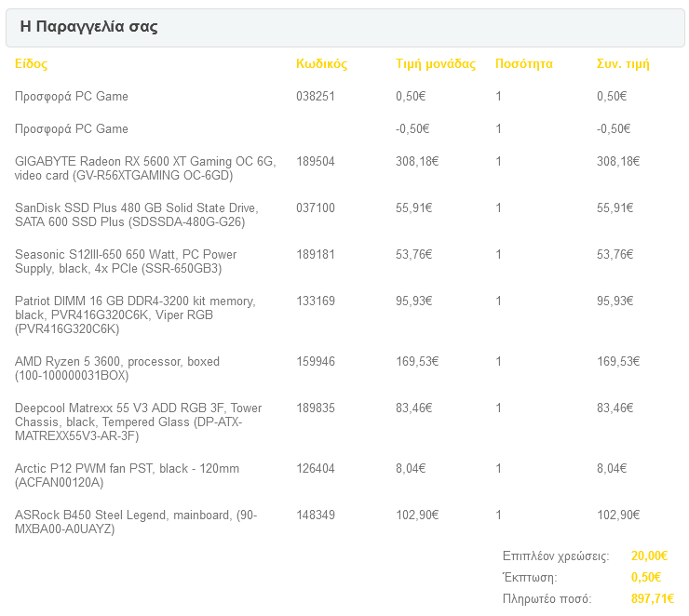The width and height of the screenshot is (689, 616).
Task: Click quantity 1 in the AMD Ryzen row
Action: [498, 361]
